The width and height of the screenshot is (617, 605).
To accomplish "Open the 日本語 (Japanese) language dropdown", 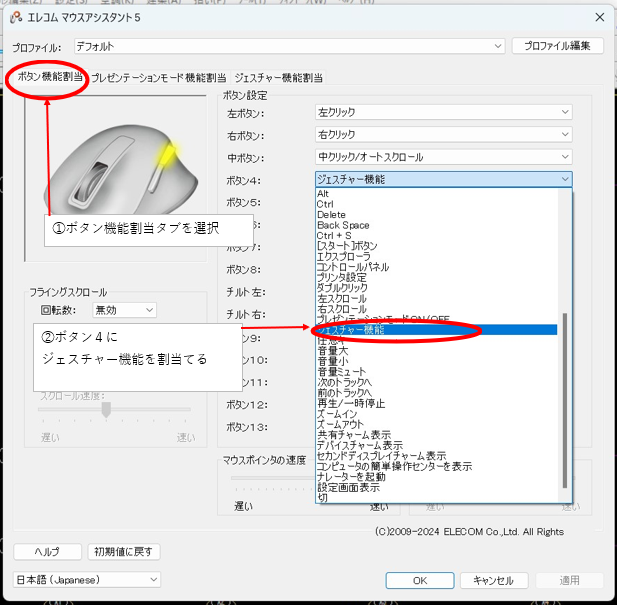I will (87, 580).
